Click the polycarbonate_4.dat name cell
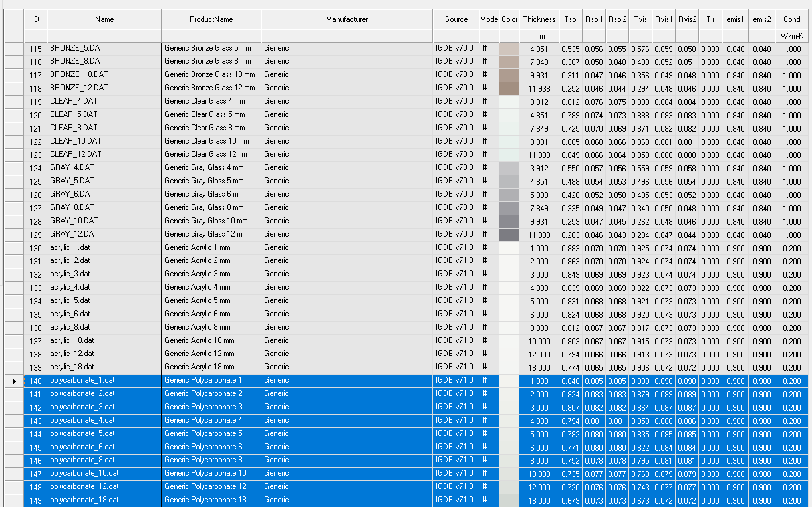 (x=104, y=421)
